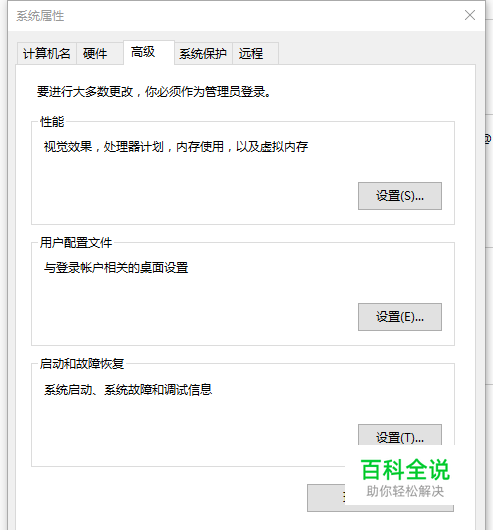Close the 系统属性 dialog

pos(470,15)
